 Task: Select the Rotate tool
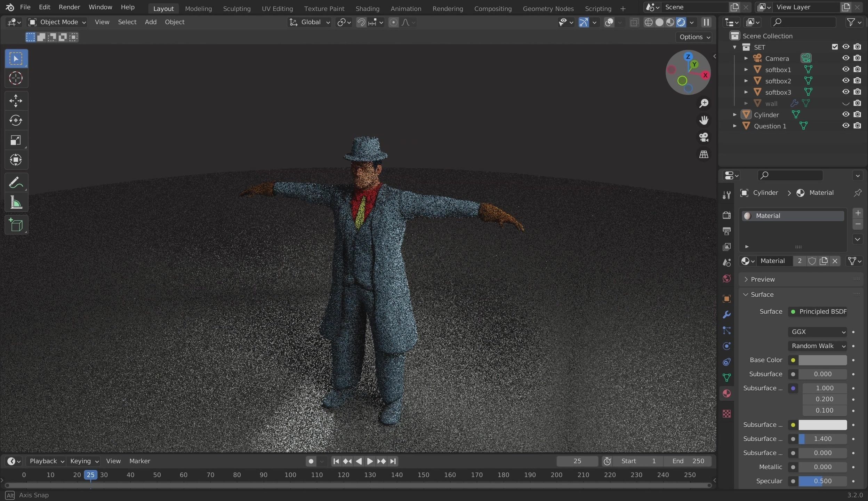(16, 120)
